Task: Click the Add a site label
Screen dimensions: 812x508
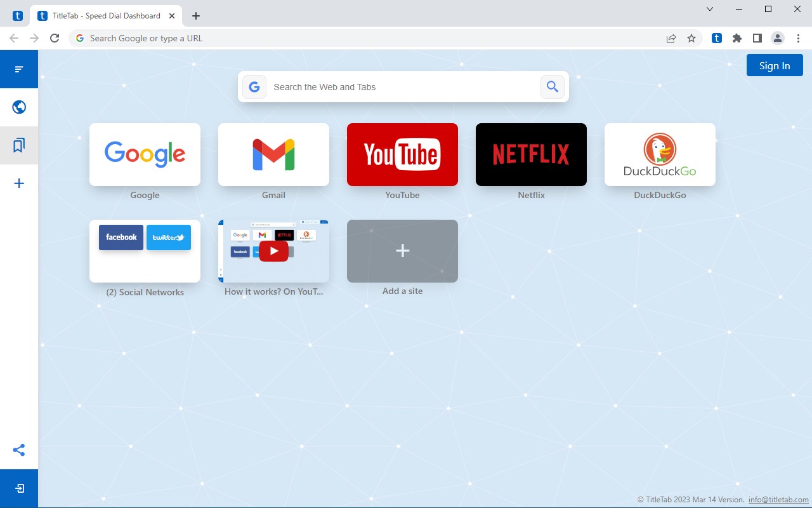Action: [402, 291]
